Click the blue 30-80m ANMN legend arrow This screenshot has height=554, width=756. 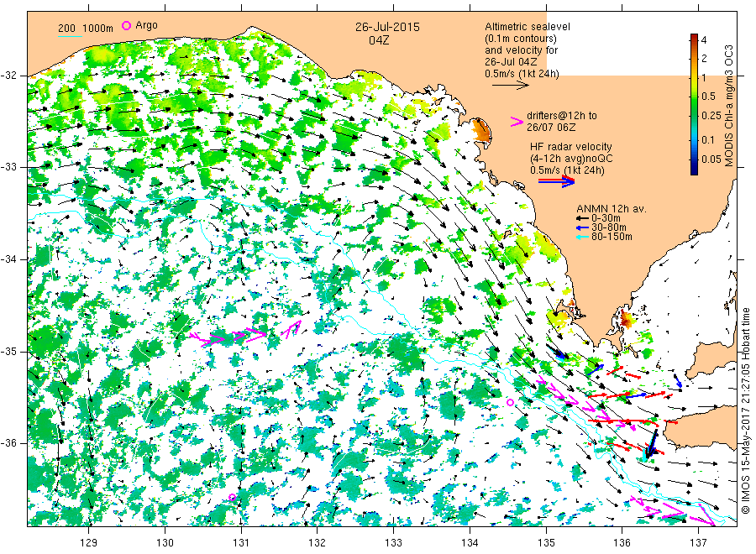582,227
